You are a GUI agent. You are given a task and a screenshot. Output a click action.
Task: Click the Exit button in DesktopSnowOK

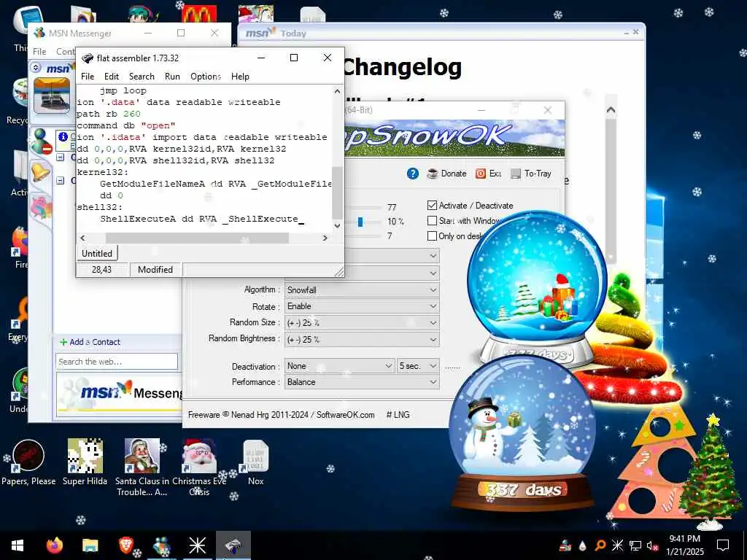(x=489, y=174)
